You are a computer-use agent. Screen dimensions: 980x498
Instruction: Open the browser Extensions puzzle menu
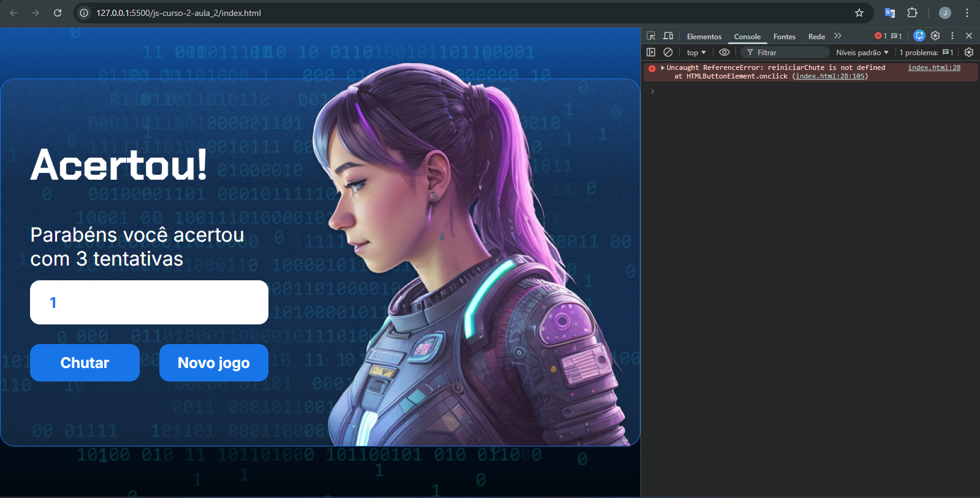coord(912,13)
